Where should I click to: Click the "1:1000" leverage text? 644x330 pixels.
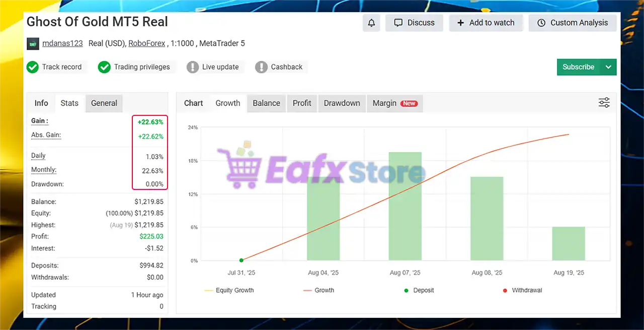[182, 43]
